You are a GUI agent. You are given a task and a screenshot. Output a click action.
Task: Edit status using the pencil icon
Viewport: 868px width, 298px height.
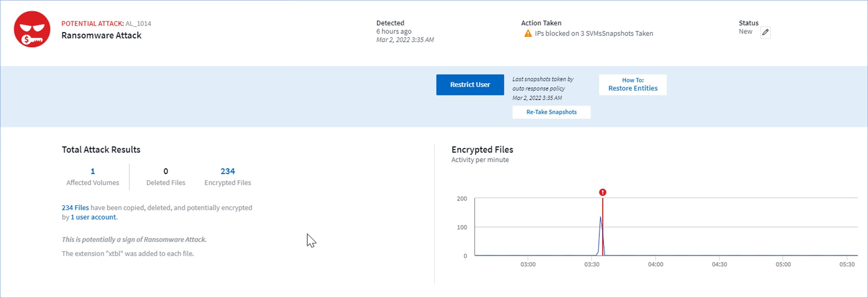tap(765, 33)
